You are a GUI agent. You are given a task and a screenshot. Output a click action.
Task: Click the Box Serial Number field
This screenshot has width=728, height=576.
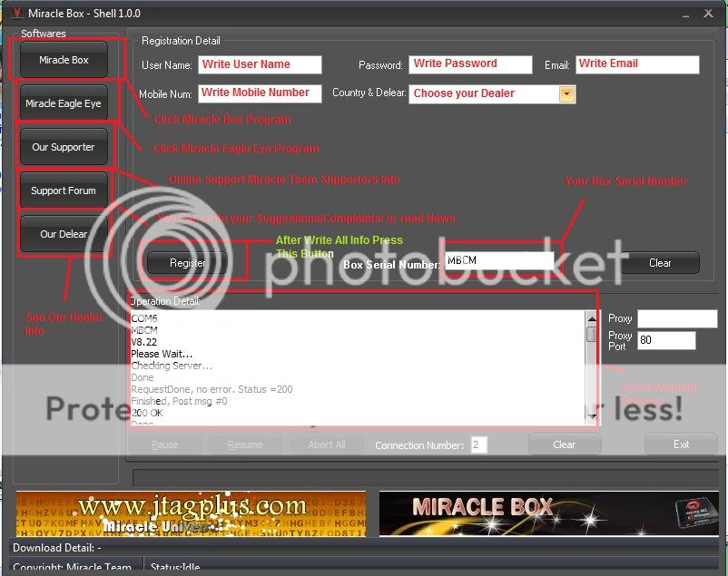[x=499, y=261]
